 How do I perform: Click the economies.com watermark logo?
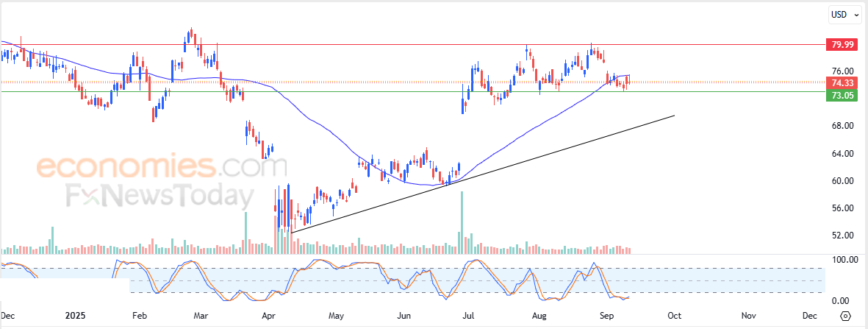pos(162,167)
